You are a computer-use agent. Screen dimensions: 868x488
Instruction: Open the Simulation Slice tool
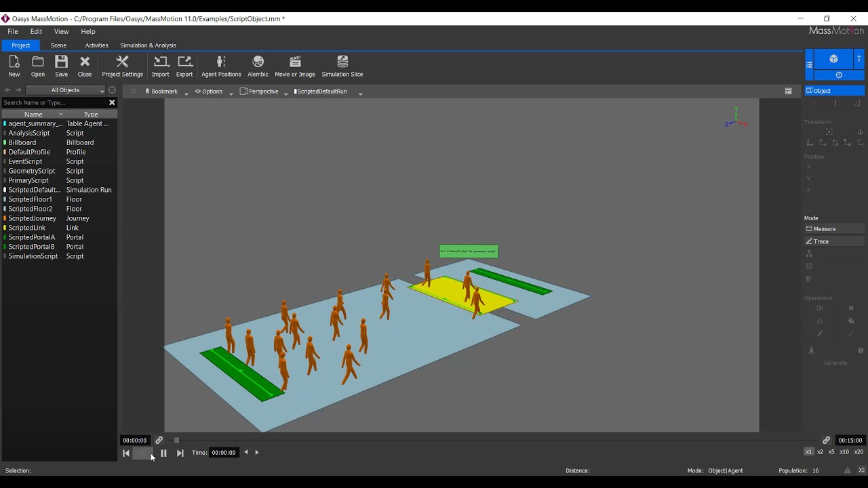(342, 66)
